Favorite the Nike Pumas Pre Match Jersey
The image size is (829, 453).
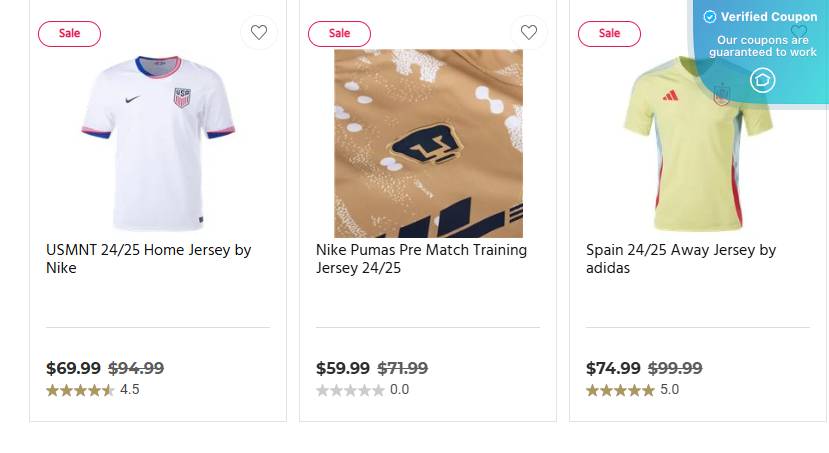click(529, 33)
